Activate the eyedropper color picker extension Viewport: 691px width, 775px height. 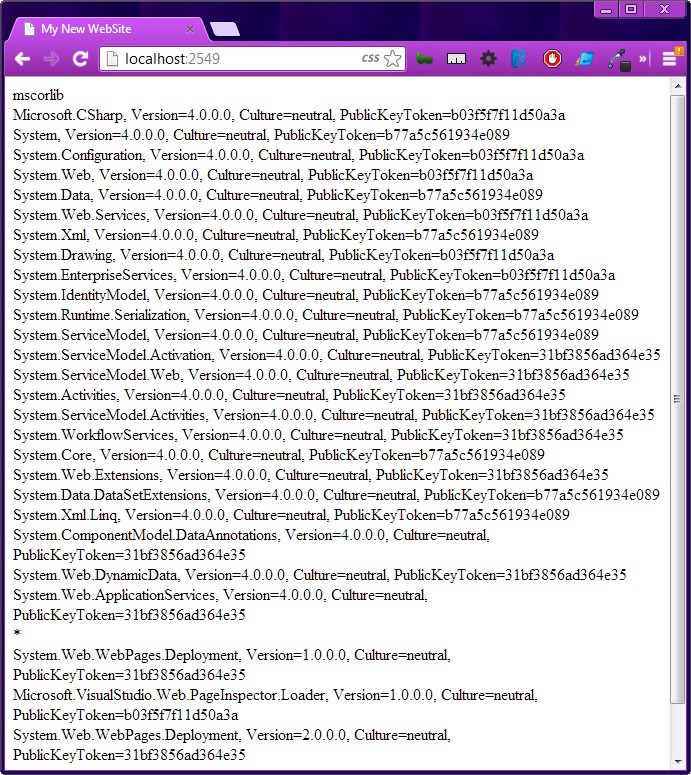[619, 60]
